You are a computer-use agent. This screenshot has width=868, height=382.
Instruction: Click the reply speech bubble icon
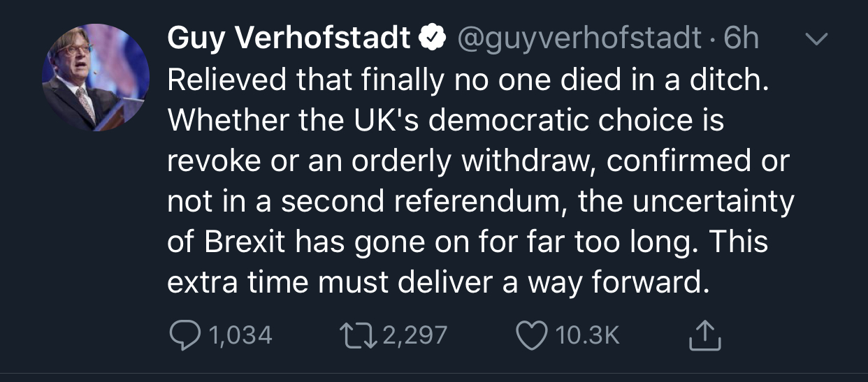[185, 335]
